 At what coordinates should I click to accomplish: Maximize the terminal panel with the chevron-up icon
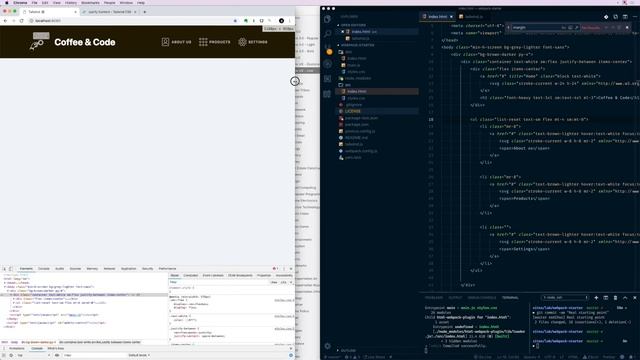click(625, 298)
